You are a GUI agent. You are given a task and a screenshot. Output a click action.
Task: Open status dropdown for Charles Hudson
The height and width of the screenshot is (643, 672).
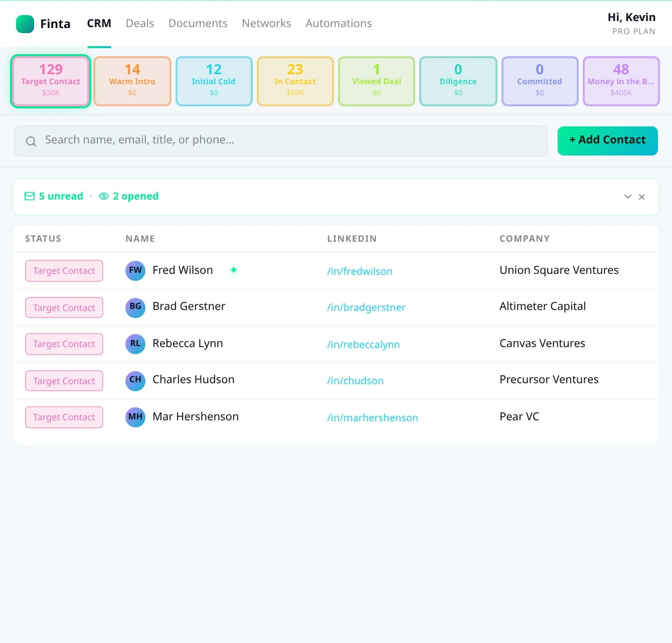64,381
